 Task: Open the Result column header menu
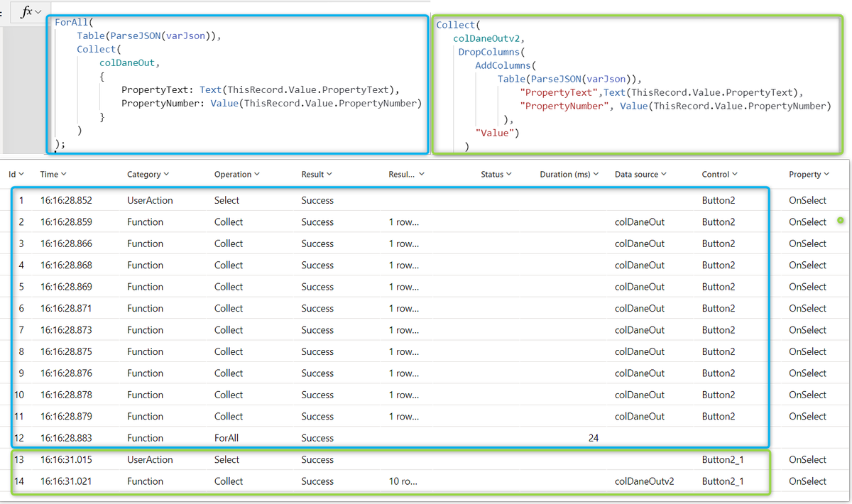tap(317, 174)
